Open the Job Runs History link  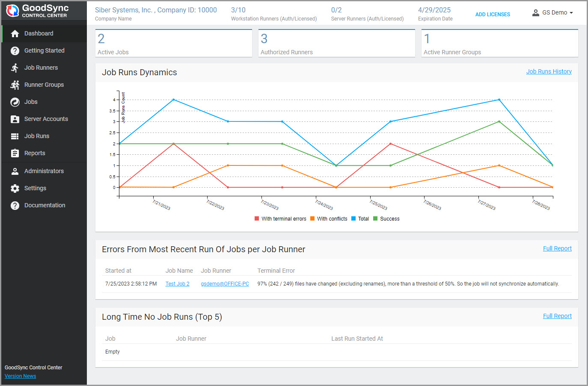coord(549,71)
